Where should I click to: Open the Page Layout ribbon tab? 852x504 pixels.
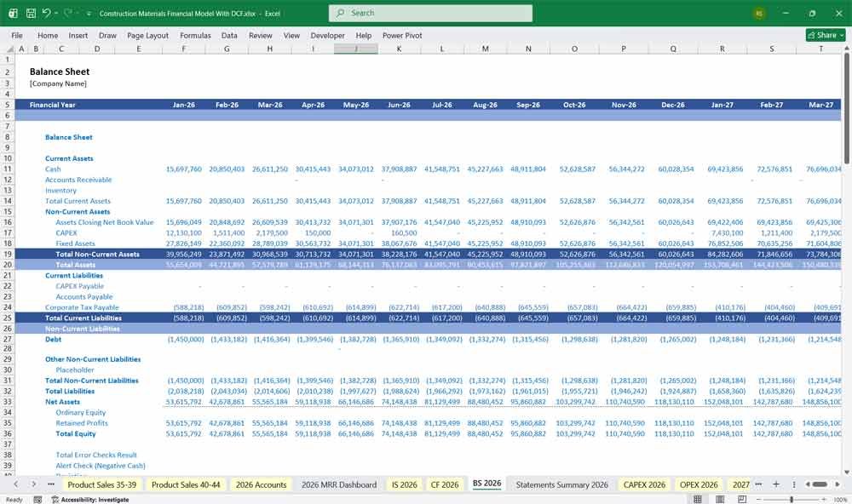(147, 35)
